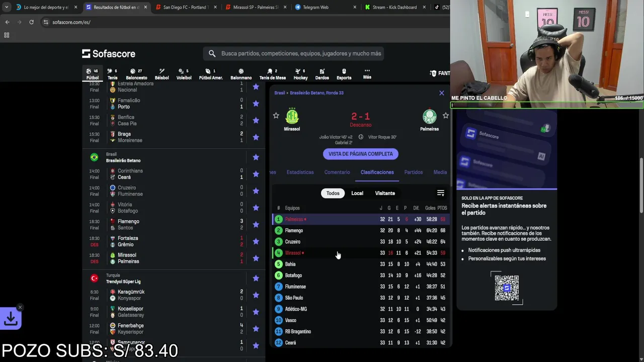Click the Brasil breadcrumb link

point(279,93)
